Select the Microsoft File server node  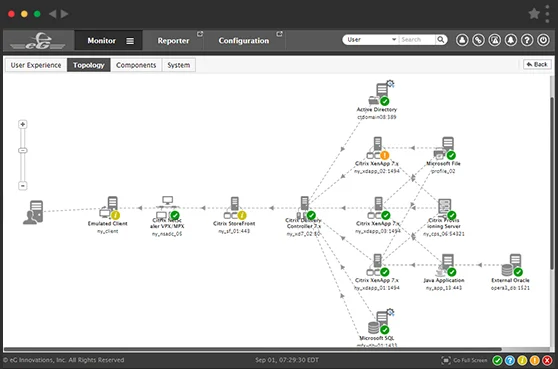click(x=444, y=148)
